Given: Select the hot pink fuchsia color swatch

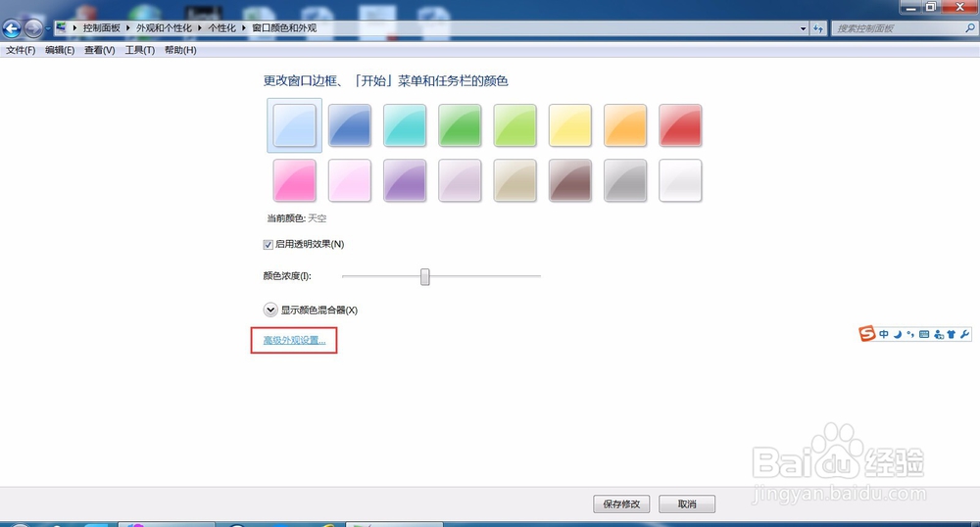Looking at the screenshot, I should (x=294, y=180).
